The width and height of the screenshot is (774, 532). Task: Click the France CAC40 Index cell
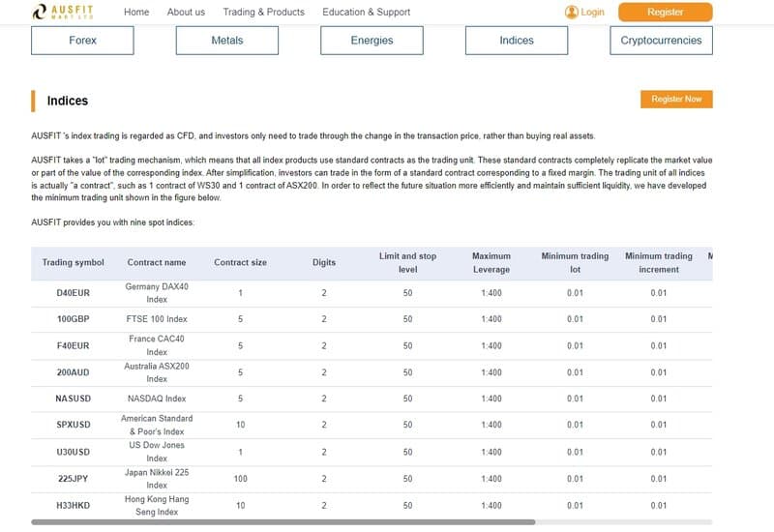coord(157,345)
